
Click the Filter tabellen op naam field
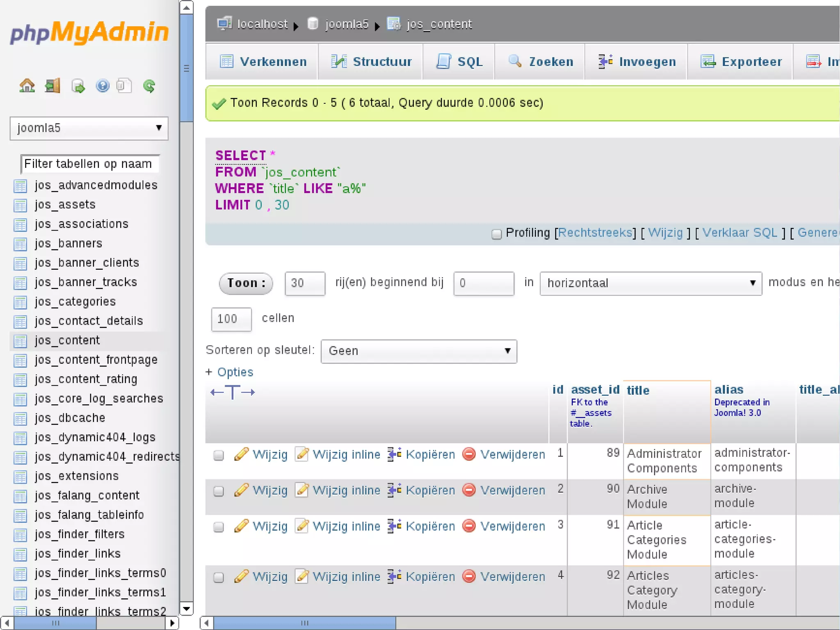coord(90,164)
